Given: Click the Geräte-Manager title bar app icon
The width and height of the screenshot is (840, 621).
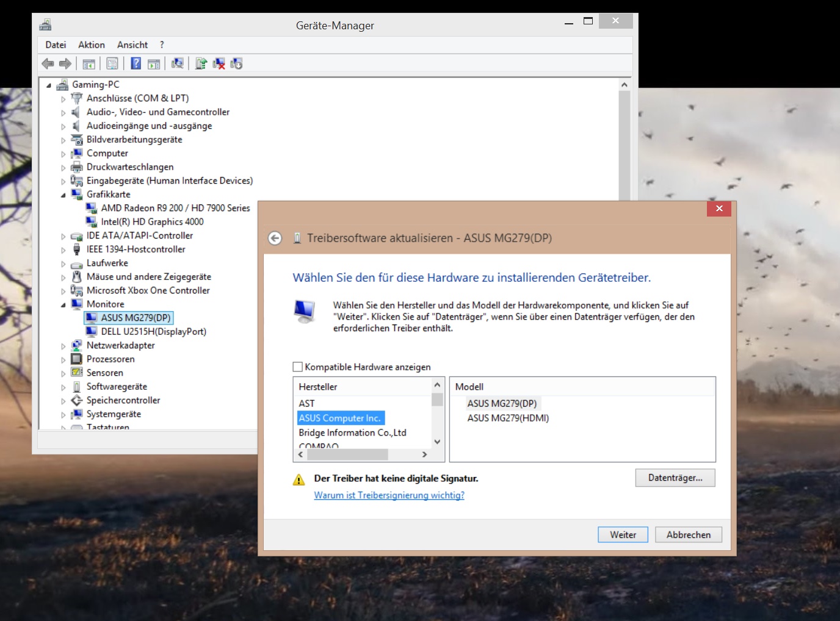Looking at the screenshot, I should click(x=45, y=25).
